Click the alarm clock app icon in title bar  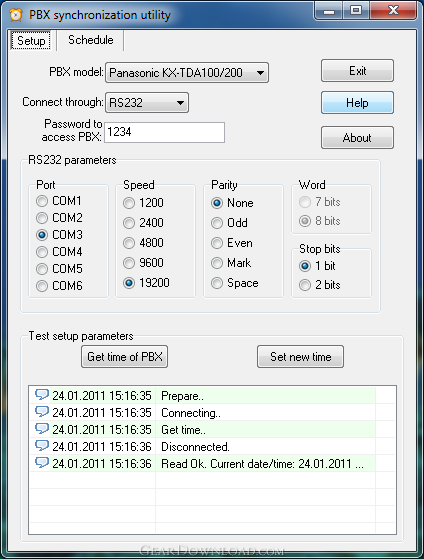click(x=16, y=15)
